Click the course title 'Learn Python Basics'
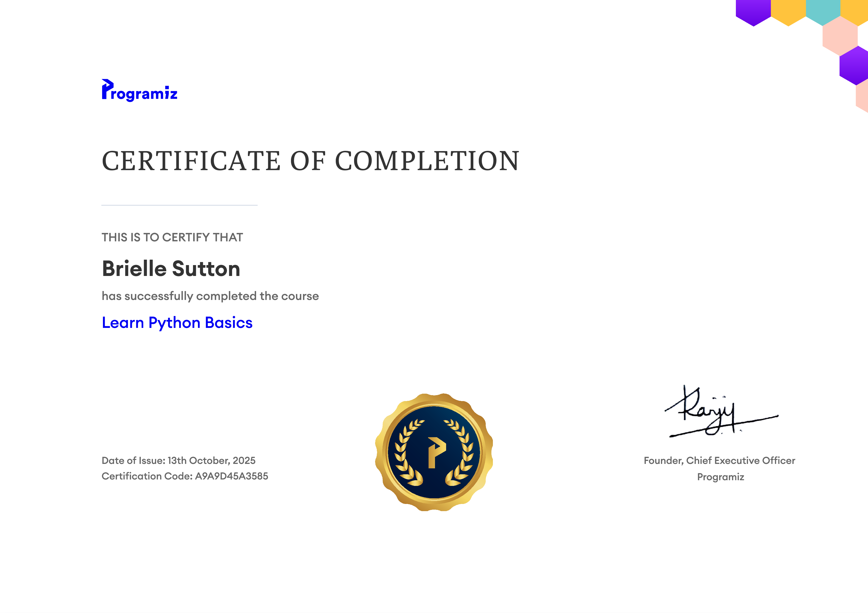868x613 pixels. 177,323
